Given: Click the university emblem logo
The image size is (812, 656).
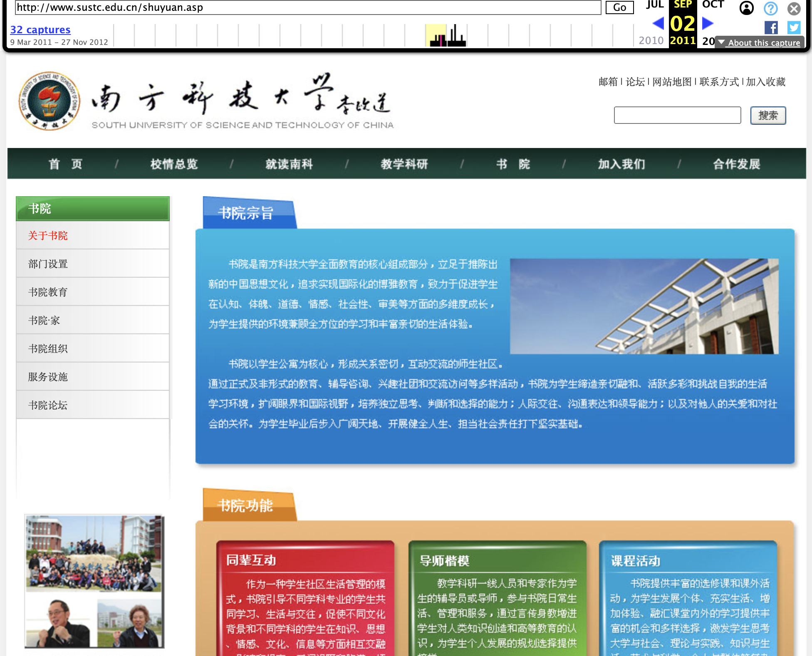Looking at the screenshot, I should [49, 101].
